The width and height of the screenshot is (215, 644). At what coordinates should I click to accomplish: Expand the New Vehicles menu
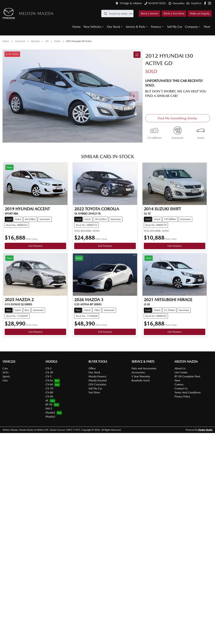point(93,27)
